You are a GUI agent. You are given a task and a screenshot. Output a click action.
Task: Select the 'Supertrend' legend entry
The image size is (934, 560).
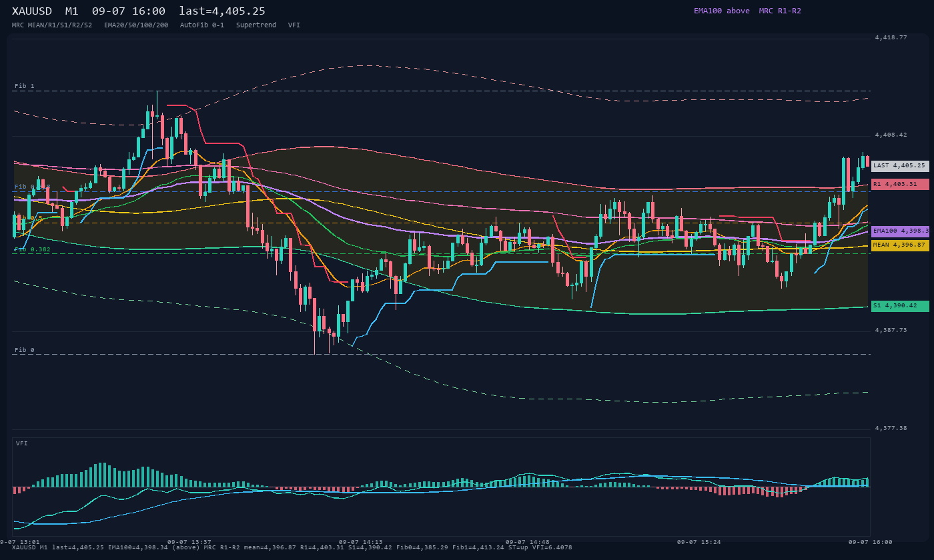256,25
